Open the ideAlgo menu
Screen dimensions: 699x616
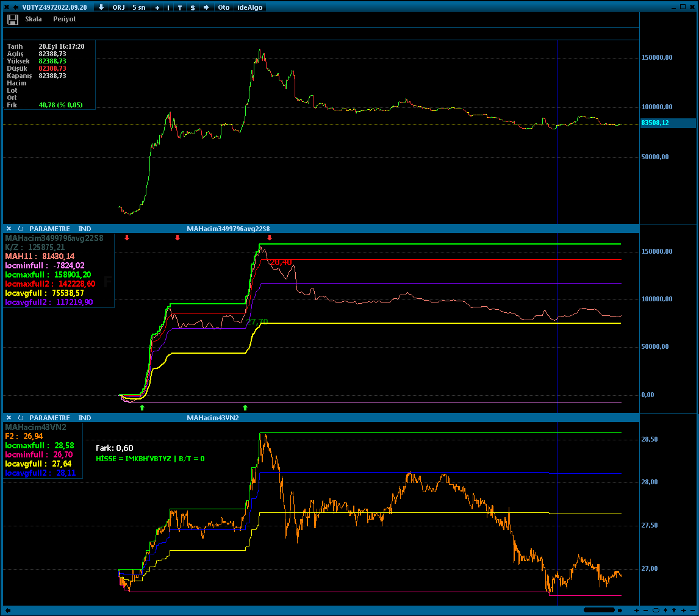[x=250, y=7]
